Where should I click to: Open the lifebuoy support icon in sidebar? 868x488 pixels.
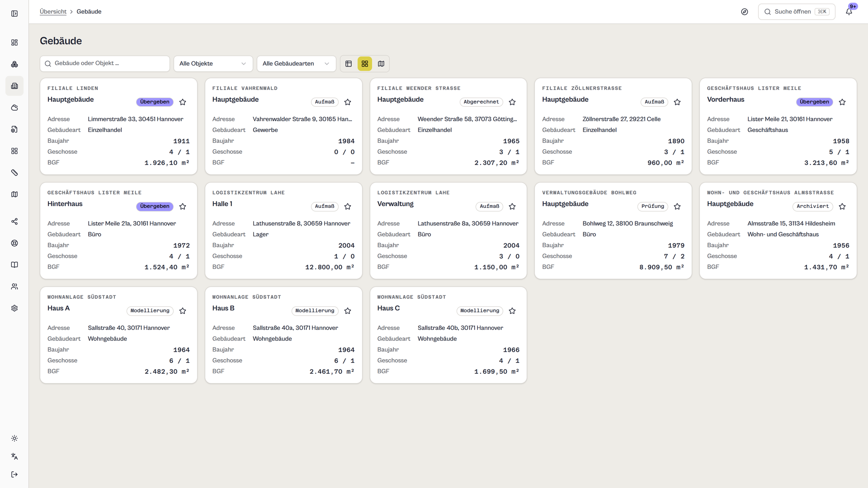14,243
